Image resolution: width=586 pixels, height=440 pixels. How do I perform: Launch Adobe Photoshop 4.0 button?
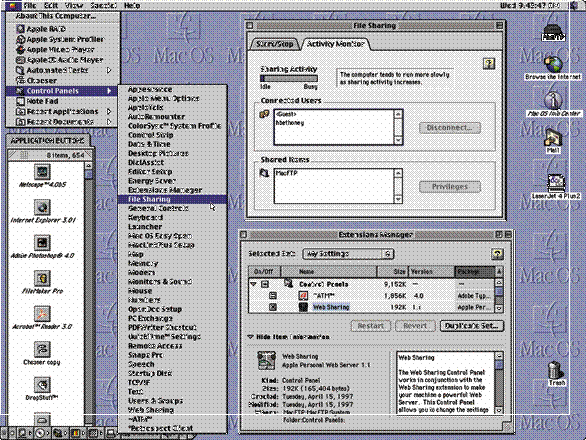click(x=42, y=243)
